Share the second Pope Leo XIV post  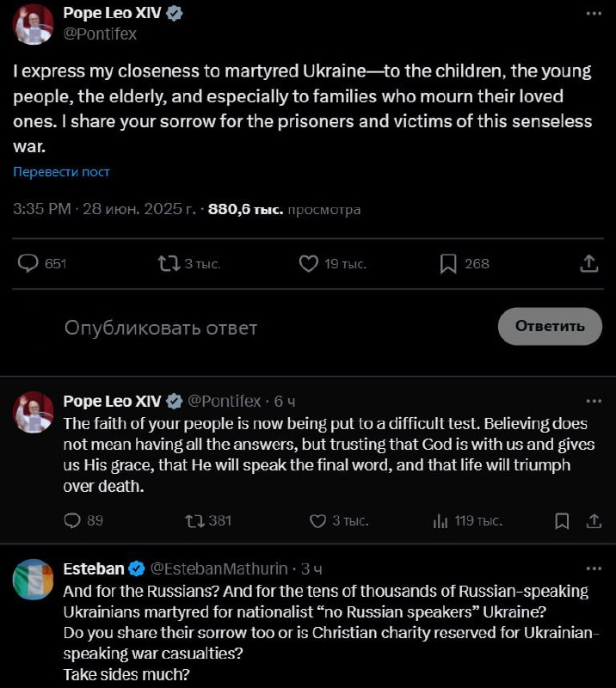point(594,520)
